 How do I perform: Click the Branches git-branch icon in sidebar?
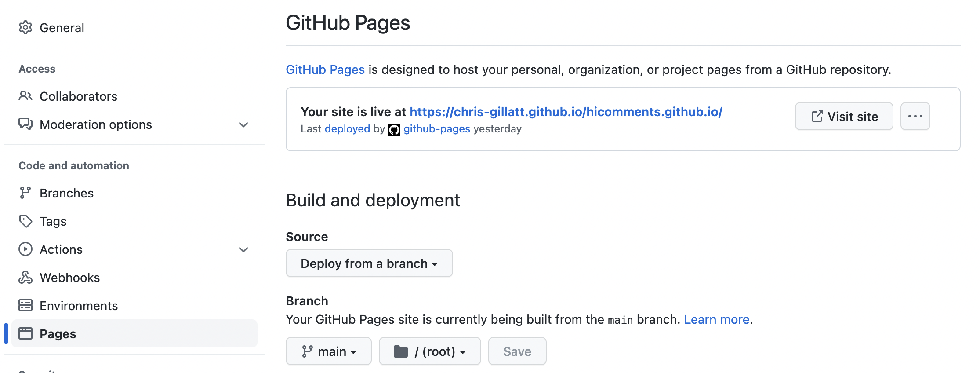pyautogui.click(x=25, y=193)
